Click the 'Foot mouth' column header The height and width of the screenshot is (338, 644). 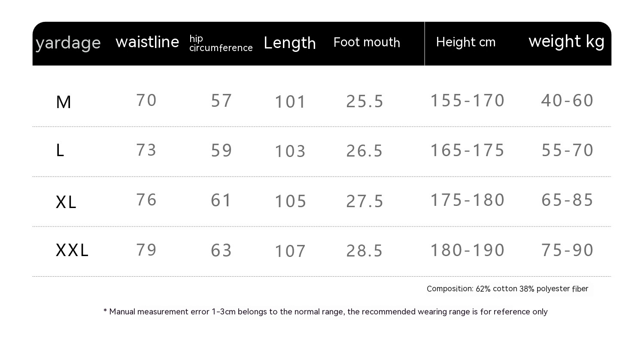[x=367, y=42]
